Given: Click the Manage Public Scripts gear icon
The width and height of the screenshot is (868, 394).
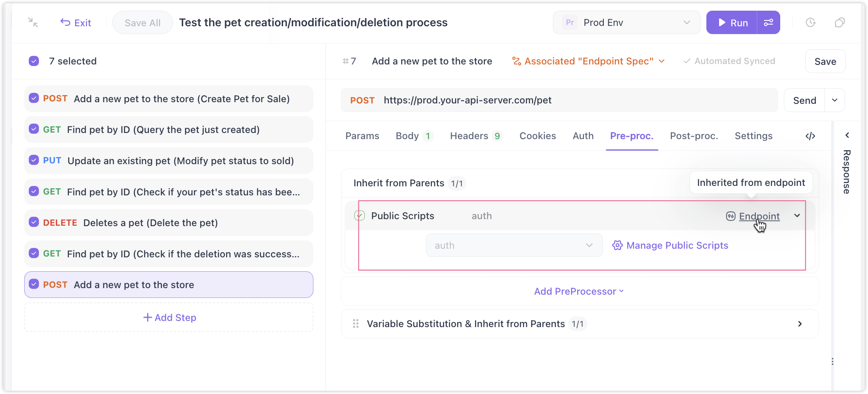Looking at the screenshot, I should pos(617,245).
